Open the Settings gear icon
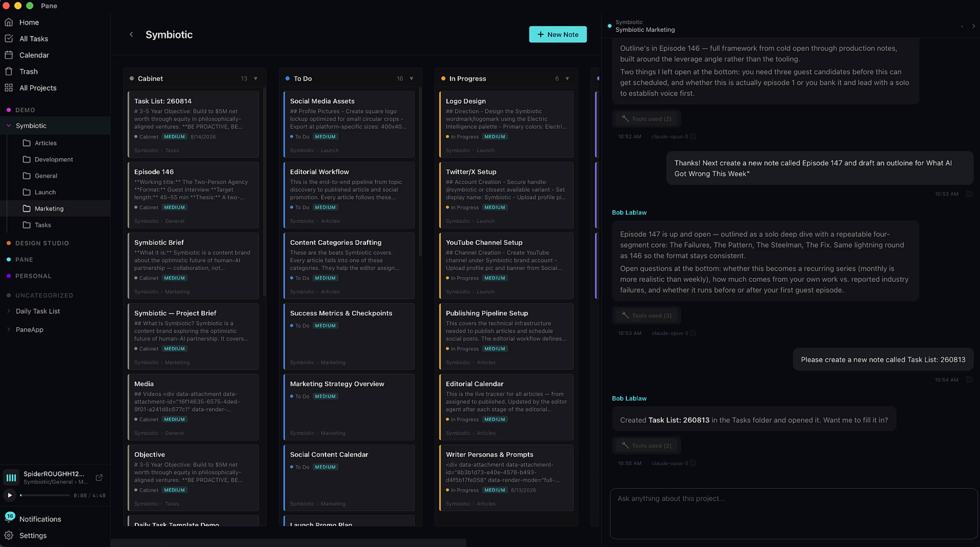This screenshot has height=547, width=980. 9,535
